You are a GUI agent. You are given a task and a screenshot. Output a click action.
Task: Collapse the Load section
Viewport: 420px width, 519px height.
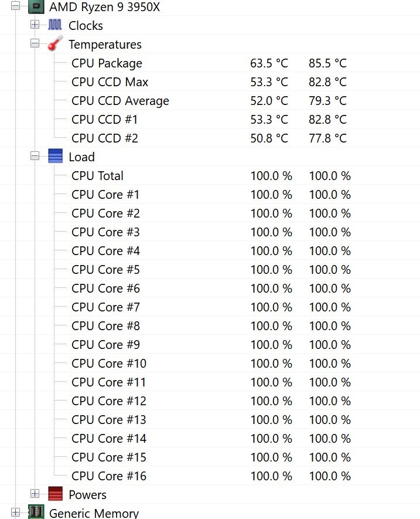(x=35, y=156)
